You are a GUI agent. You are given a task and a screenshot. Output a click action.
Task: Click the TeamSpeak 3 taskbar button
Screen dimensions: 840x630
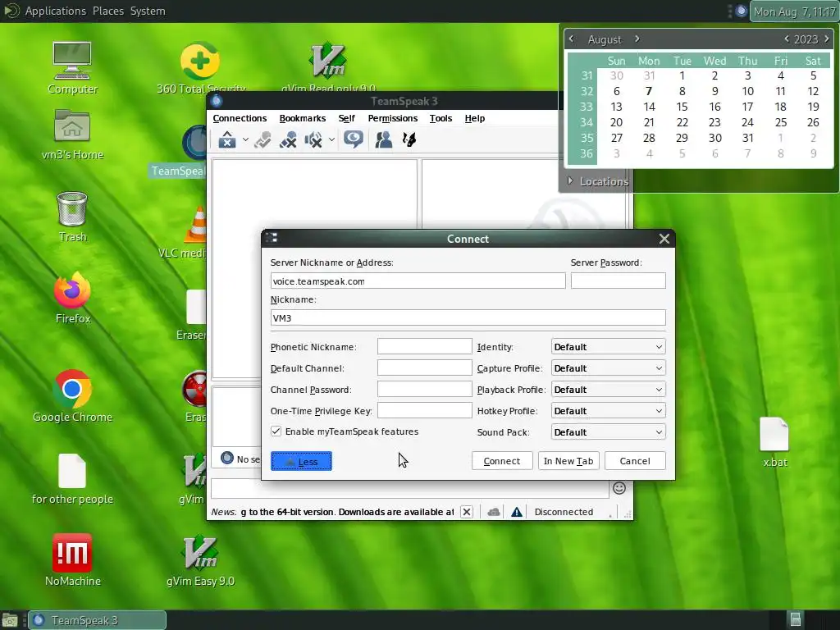[x=97, y=620]
